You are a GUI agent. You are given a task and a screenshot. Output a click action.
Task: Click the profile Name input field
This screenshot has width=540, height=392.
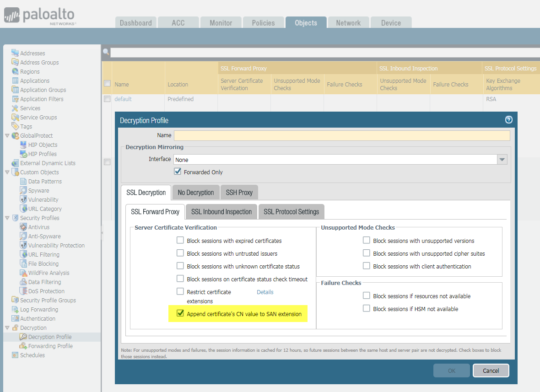pos(341,135)
